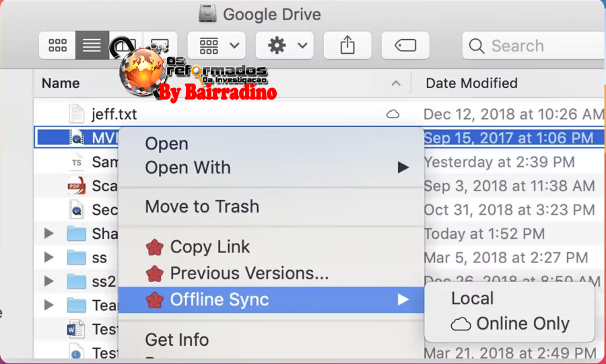
Task: Click the magnifier icon in the search field
Action: click(477, 46)
